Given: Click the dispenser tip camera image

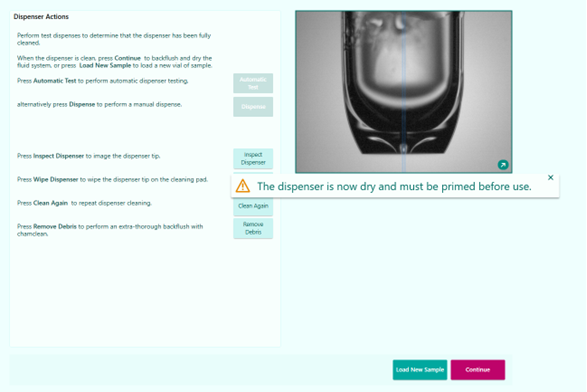Looking at the screenshot, I should tap(404, 92).
